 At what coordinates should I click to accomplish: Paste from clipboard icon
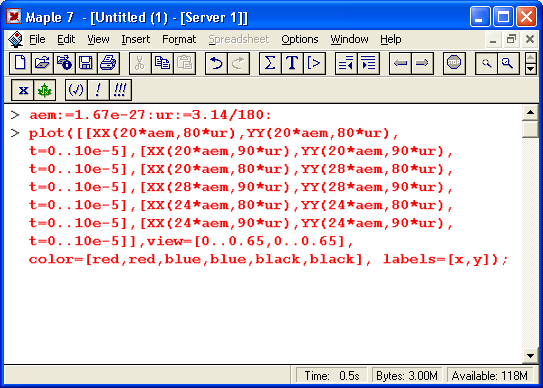pyautogui.click(x=184, y=63)
